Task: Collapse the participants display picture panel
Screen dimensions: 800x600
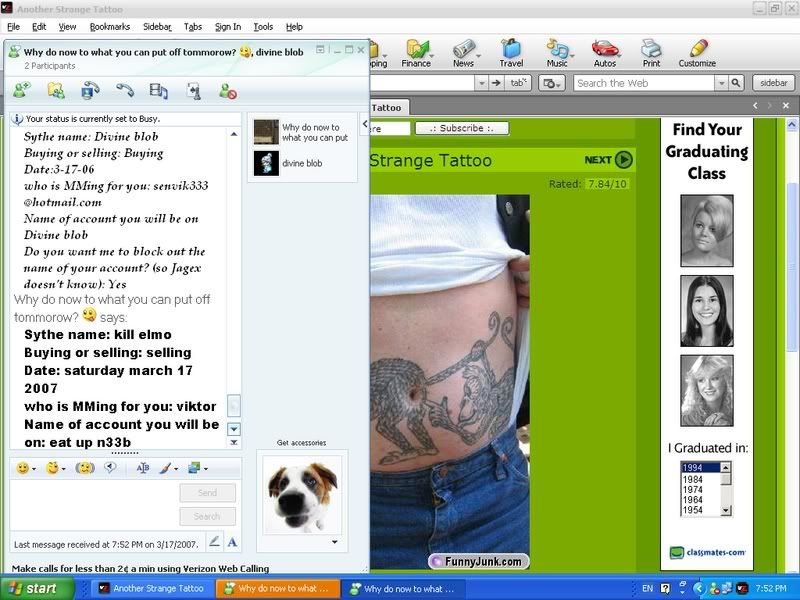Action: pyautogui.click(x=365, y=123)
